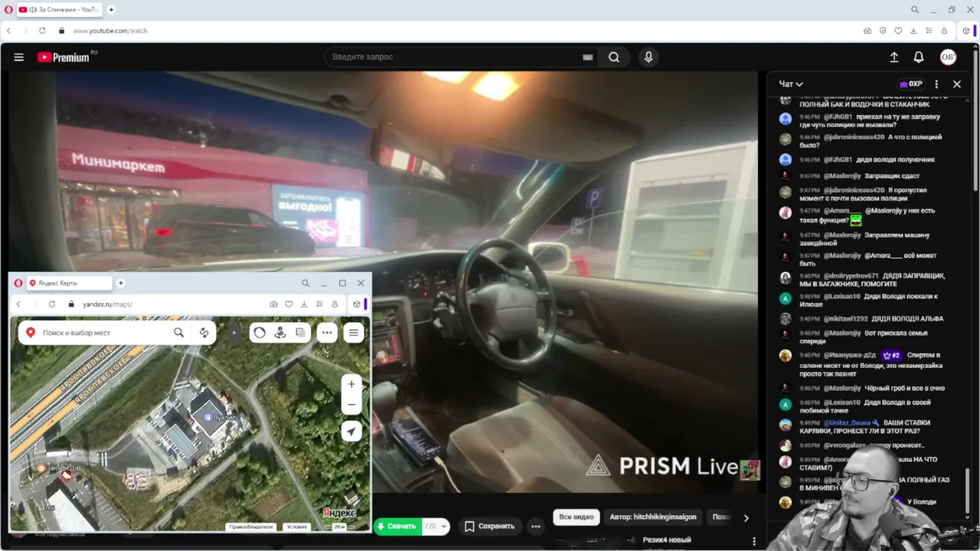
Task: Open YouTube hamburger guide menu
Action: [19, 57]
